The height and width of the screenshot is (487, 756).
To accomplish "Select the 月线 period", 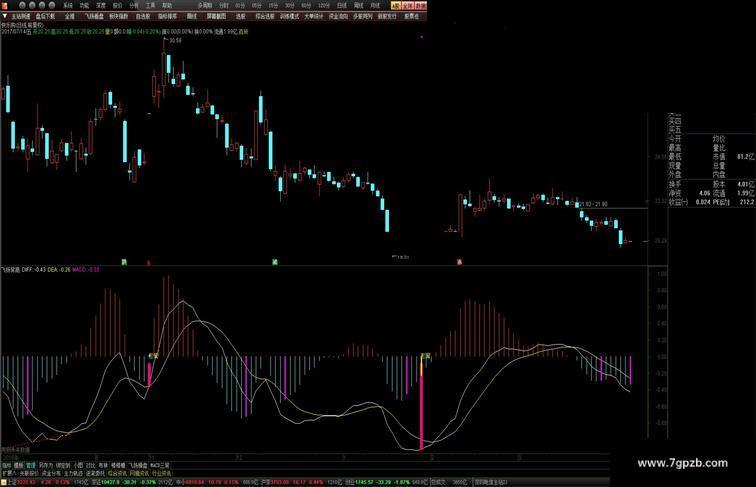I will click(375, 5).
